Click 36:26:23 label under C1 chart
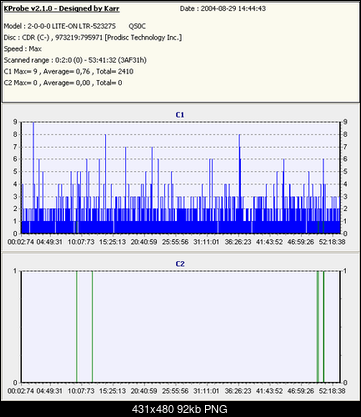361x417 pixels. pos(238,242)
